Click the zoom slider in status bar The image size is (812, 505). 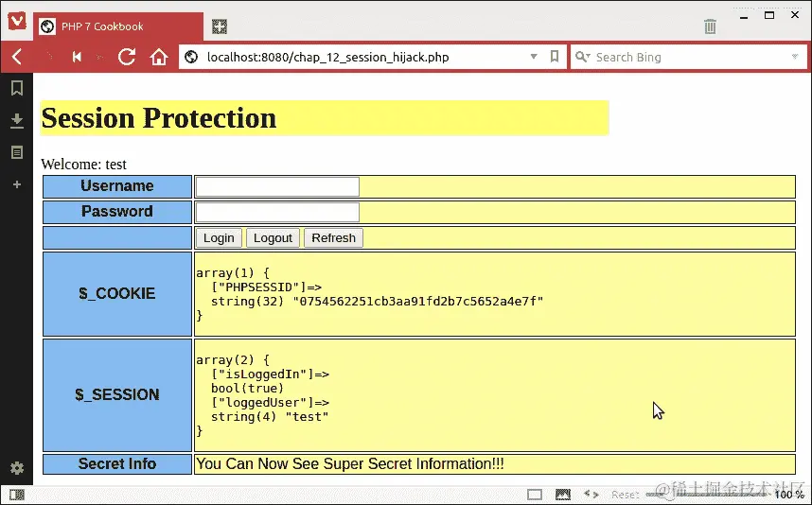click(707, 496)
